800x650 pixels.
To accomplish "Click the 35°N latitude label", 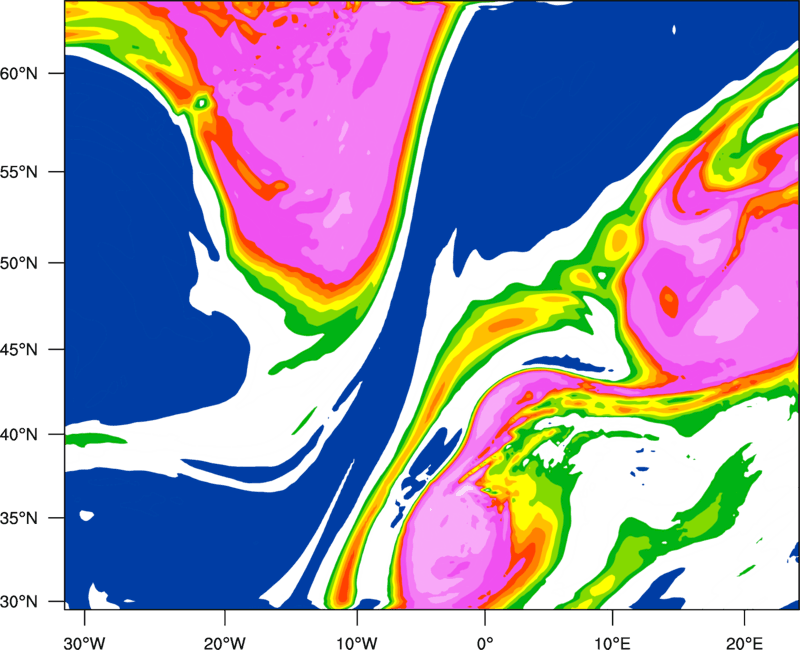I will pyautogui.click(x=19, y=518).
